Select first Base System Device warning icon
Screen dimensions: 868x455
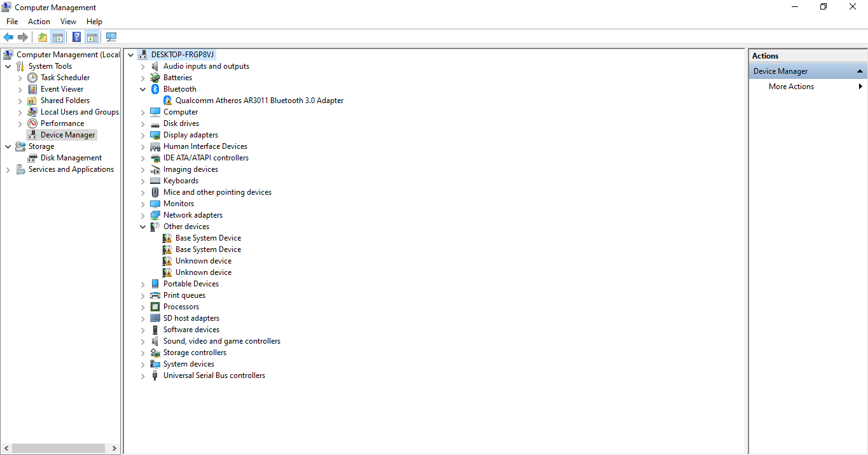point(167,238)
